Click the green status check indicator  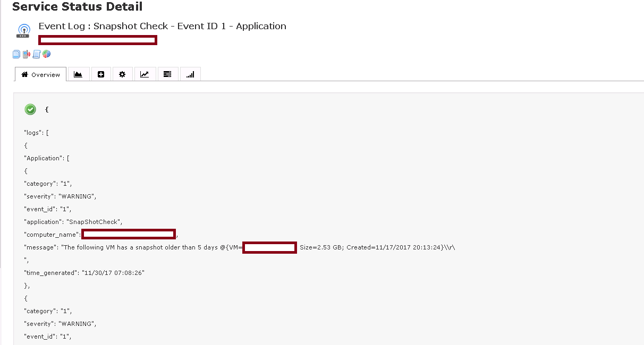(30, 109)
